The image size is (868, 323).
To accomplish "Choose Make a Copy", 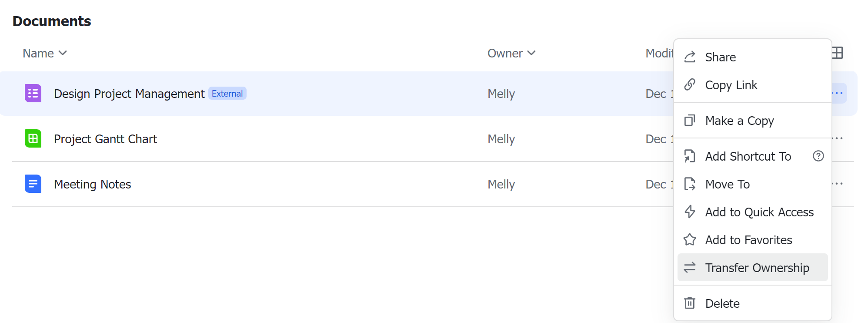I will click(x=739, y=121).
